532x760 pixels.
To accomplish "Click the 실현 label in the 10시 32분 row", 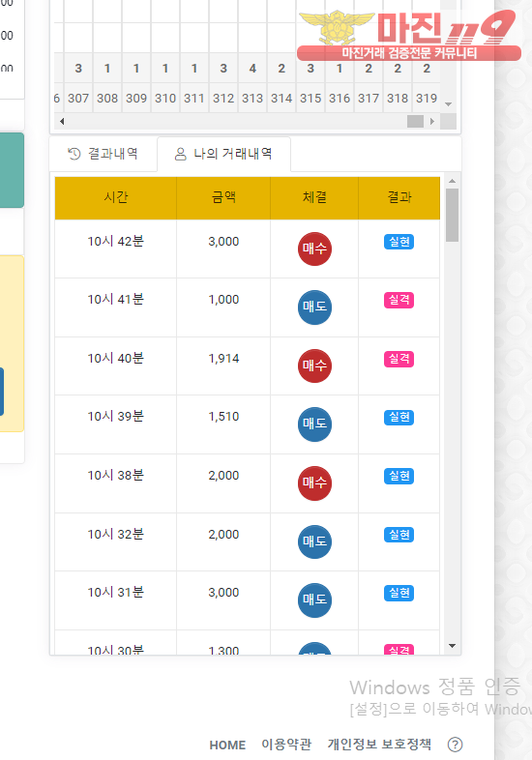I will (399, 535).
